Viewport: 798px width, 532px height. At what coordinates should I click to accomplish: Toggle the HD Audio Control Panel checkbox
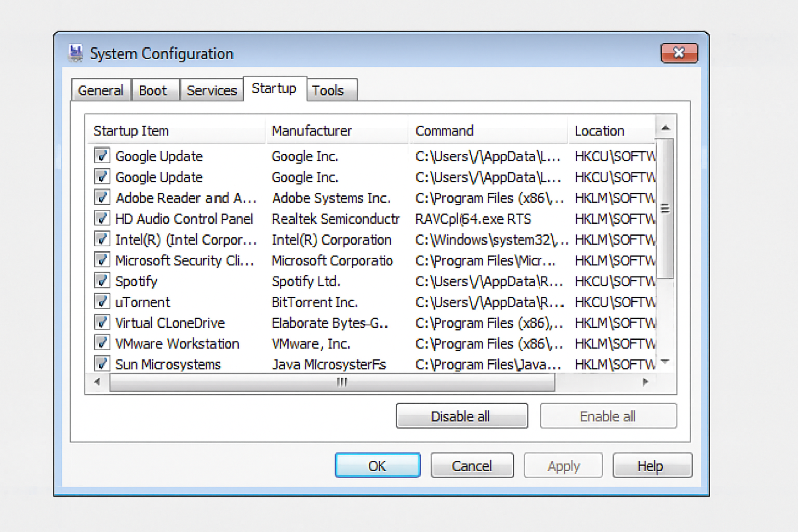click(x=102, y=218)
